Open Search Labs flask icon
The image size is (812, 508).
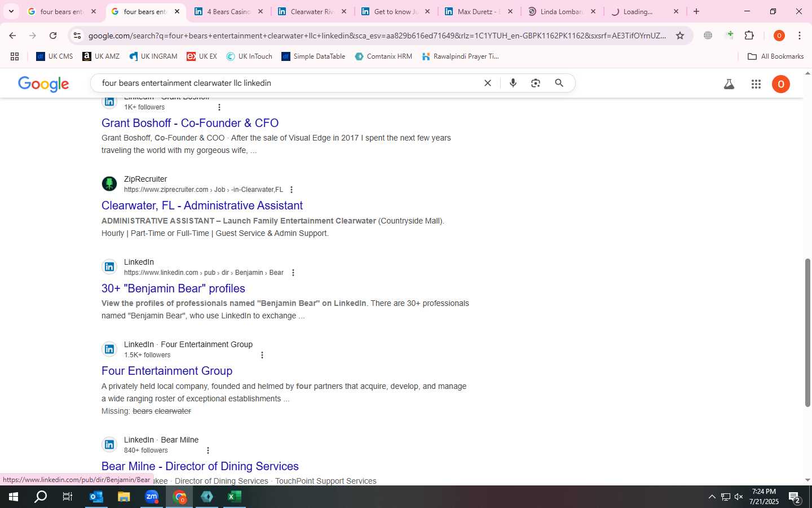[729, 84]
